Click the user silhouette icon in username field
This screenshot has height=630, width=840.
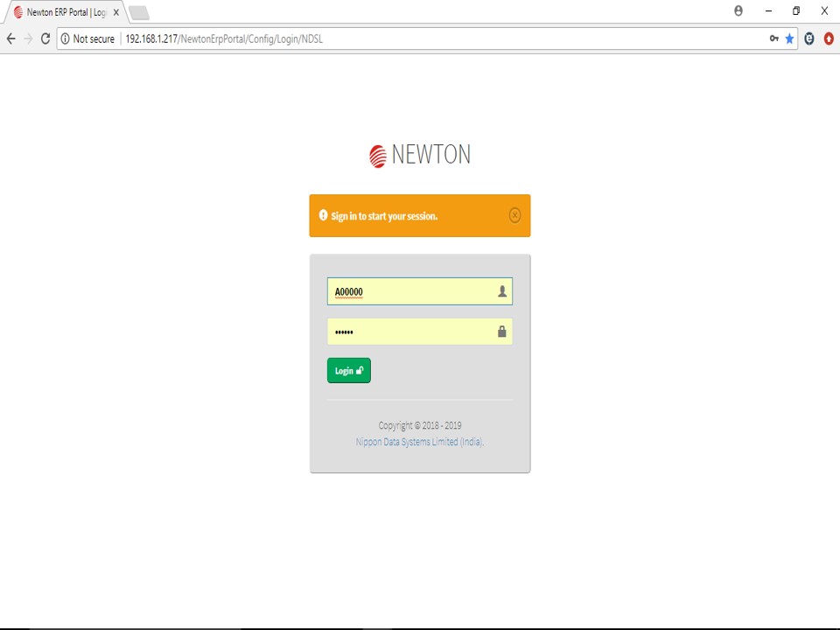tap(502, 291)
